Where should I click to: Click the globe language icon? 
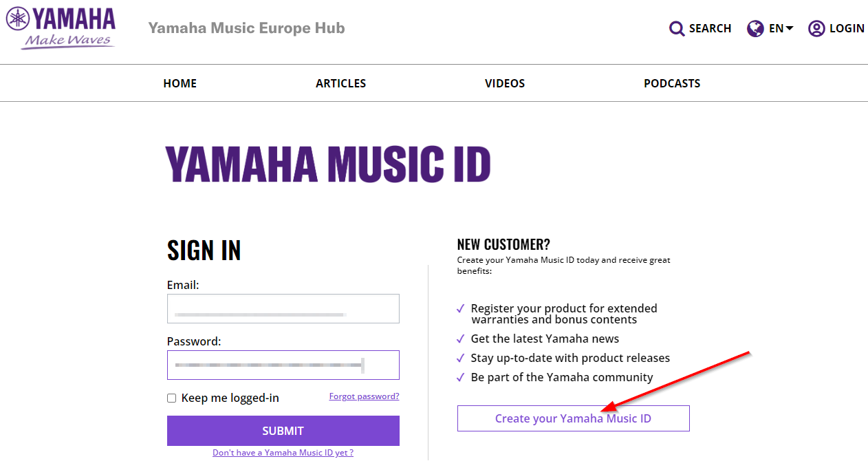[755, 28]
